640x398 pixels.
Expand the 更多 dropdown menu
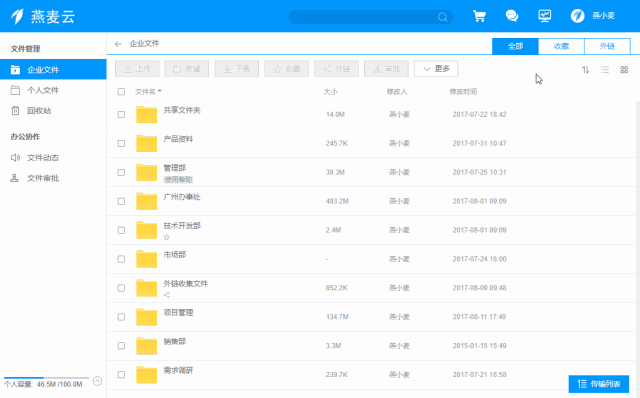point(436,69)
